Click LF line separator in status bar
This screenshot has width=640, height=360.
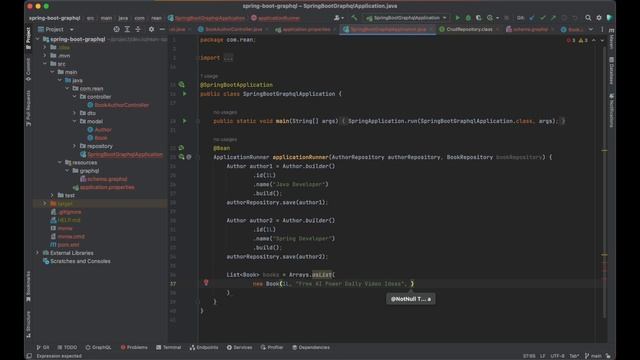[x=542, y=356]
